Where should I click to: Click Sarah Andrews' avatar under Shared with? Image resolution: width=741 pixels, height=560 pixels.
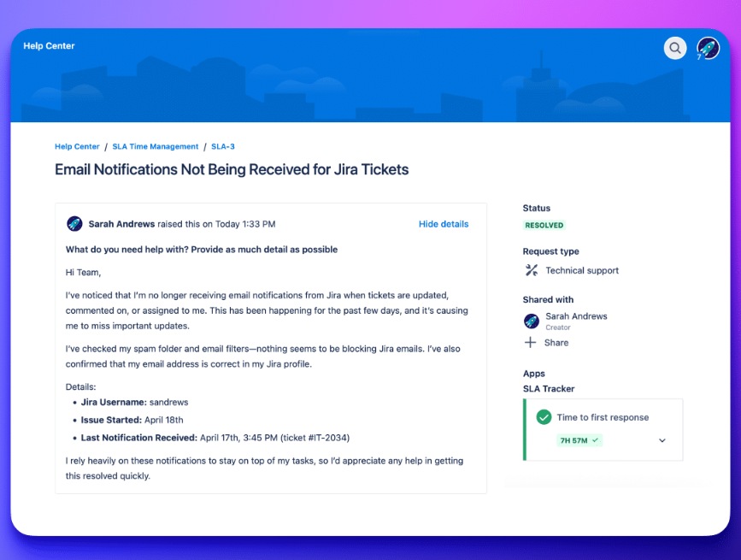click(x=531, y=321)
